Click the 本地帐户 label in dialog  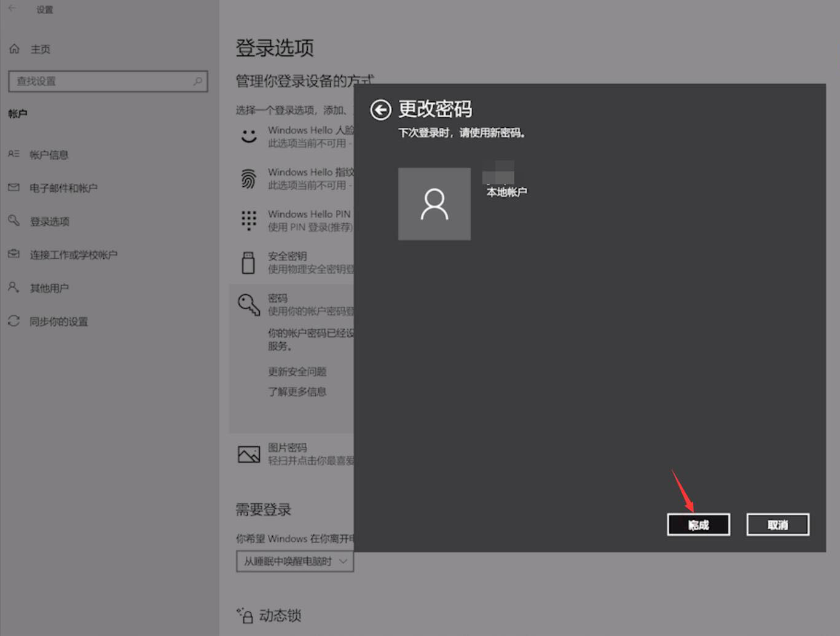(507, 192)
